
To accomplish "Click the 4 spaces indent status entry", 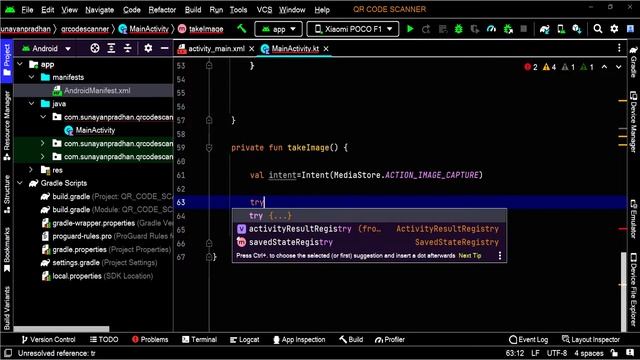I will (589, 353).
